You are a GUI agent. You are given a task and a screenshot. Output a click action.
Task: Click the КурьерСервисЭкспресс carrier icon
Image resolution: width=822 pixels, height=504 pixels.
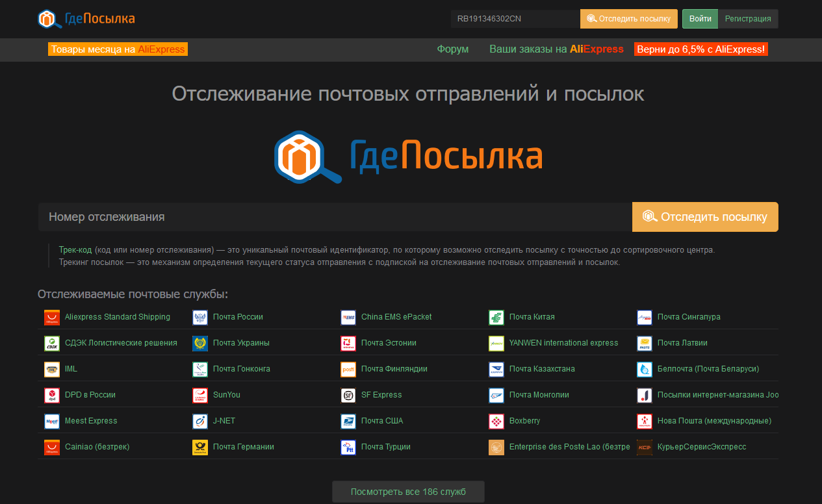pos(645,447)
